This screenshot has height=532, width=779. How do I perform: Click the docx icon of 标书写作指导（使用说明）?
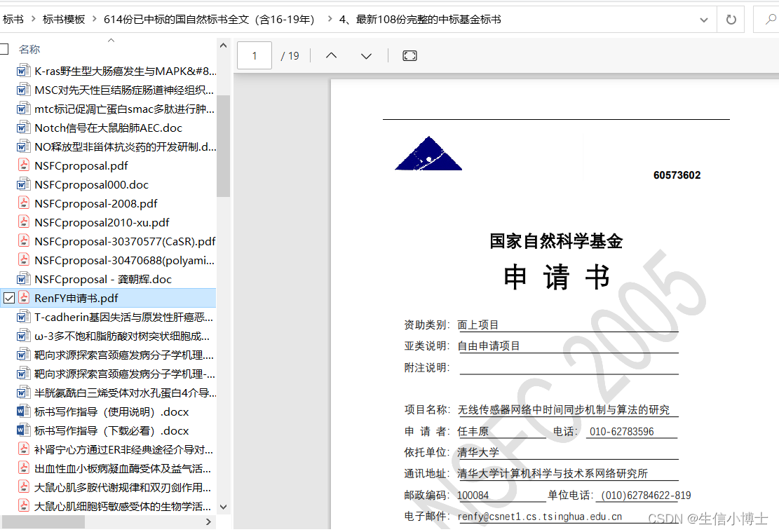(23, 411)
